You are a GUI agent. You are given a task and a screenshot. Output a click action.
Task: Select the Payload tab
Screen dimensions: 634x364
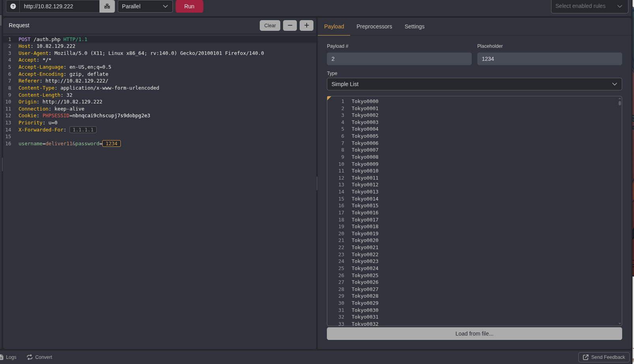334,26
